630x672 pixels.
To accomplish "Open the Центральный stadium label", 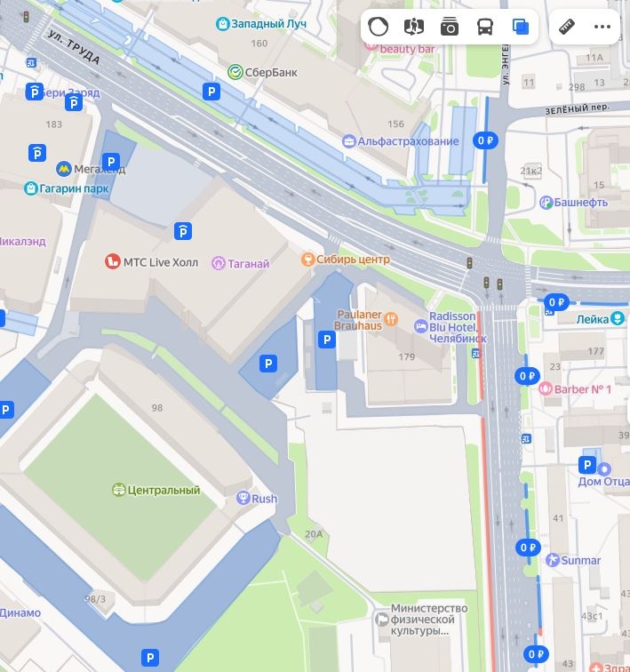I will pos(163,490).
